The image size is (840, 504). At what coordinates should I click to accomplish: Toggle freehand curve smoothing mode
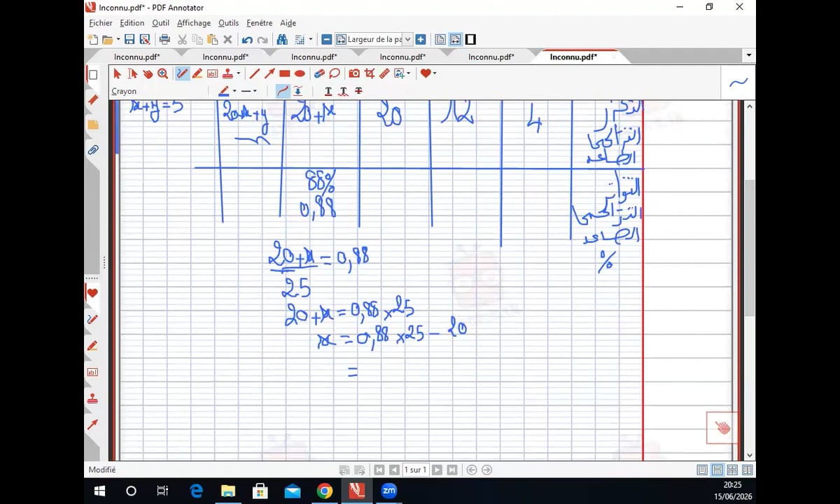pyautogui.click(x=283, y=91)
